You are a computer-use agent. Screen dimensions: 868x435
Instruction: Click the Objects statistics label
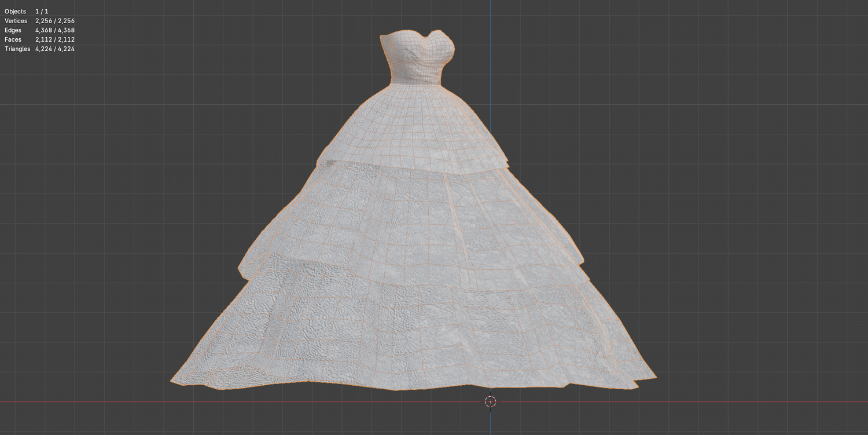pyautogui.click(x=15, y=12)
